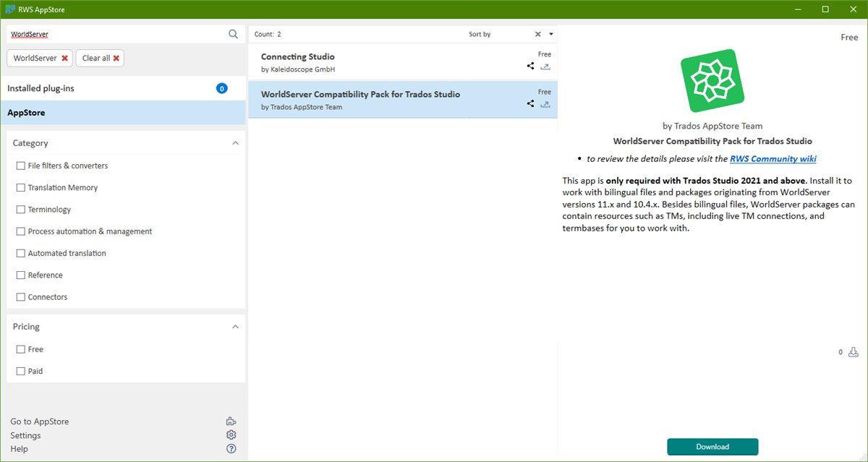The width and height of the screenshot is (868, 462).
Task: Maximize the RWS AppStore window
Action: click(825, 9)
